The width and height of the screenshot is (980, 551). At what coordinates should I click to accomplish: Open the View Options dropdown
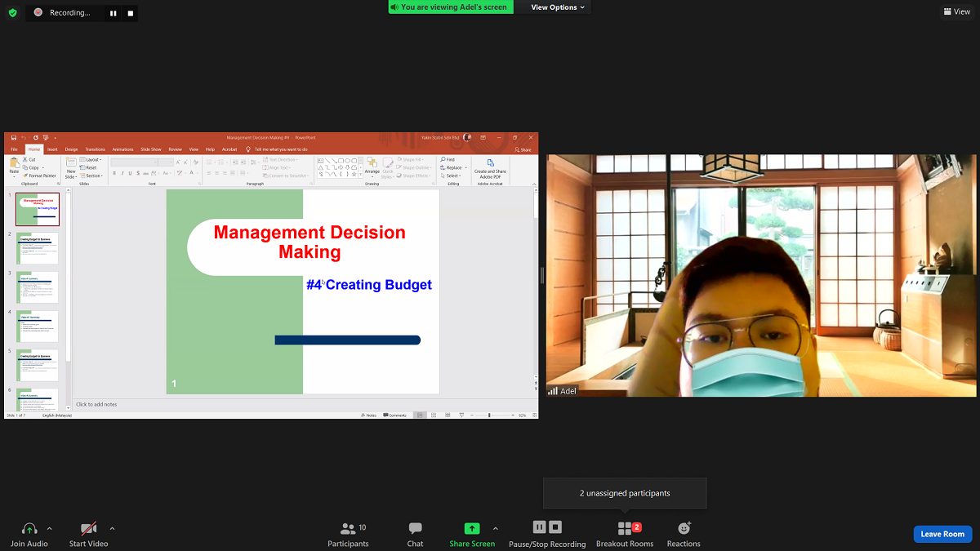(x=559, y=7)
